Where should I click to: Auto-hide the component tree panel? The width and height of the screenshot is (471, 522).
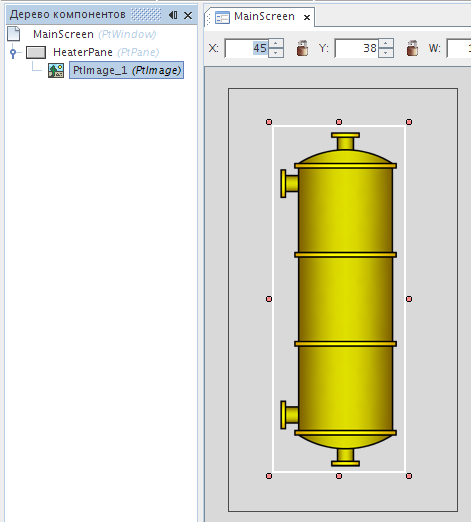pyautogui.click(x=173, y=15)
